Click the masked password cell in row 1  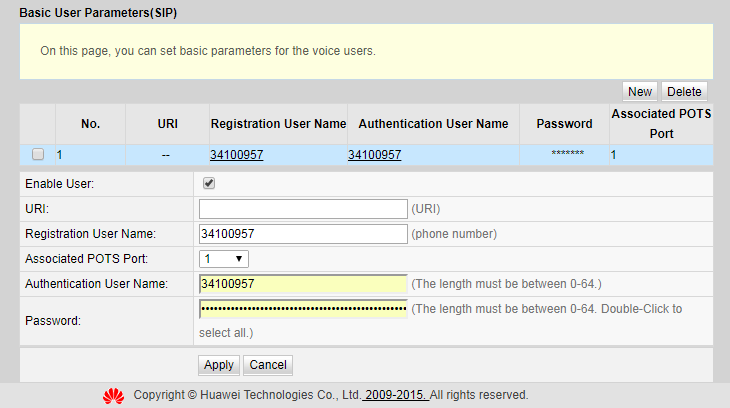[567, 155]
